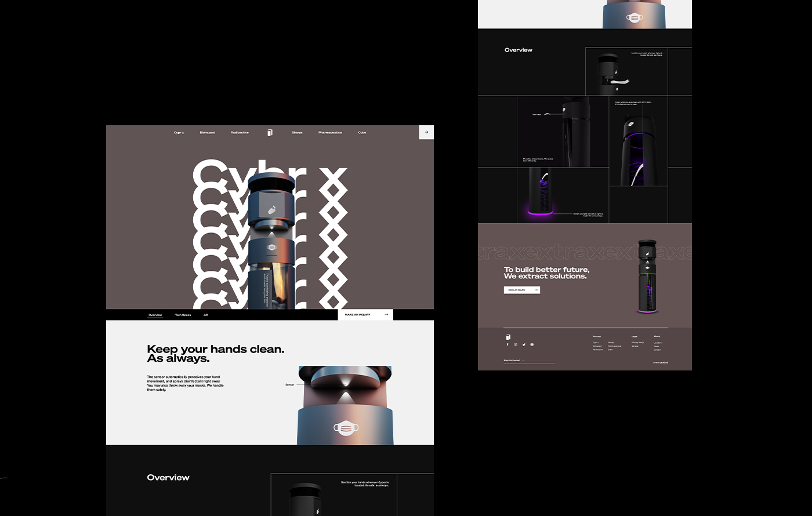Open the Twitter icon in the footer

coord(524,344)
